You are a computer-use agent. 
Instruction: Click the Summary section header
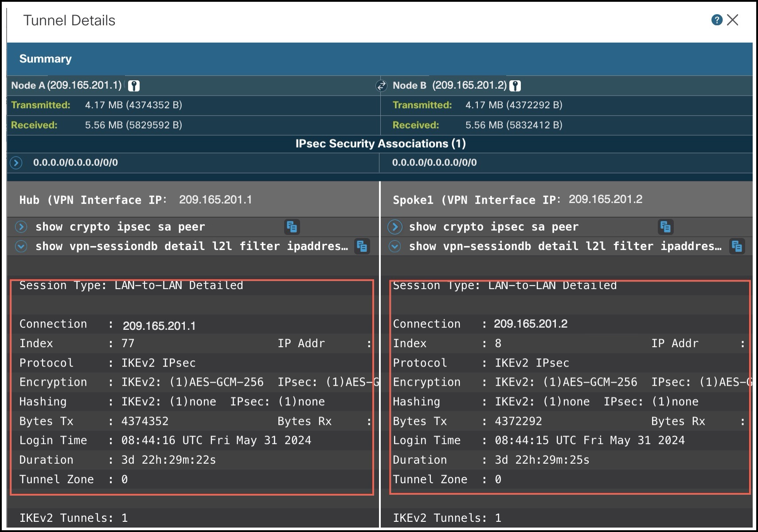(x=379, y=59)
